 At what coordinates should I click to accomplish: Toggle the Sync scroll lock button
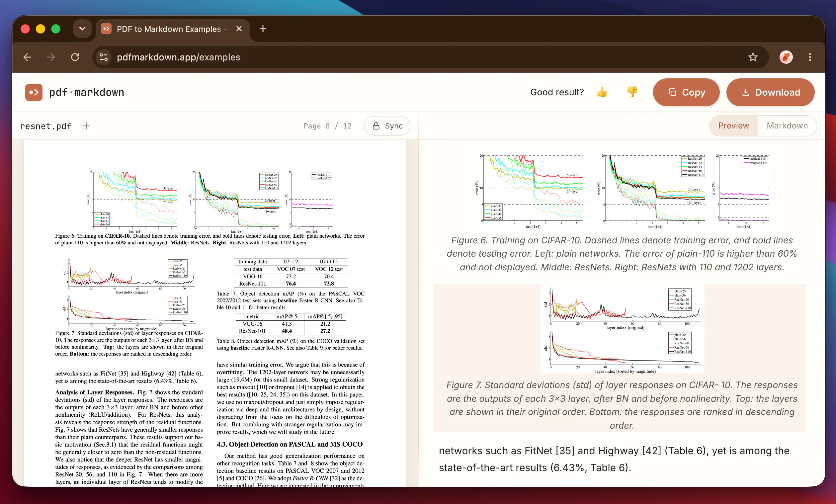387,126
